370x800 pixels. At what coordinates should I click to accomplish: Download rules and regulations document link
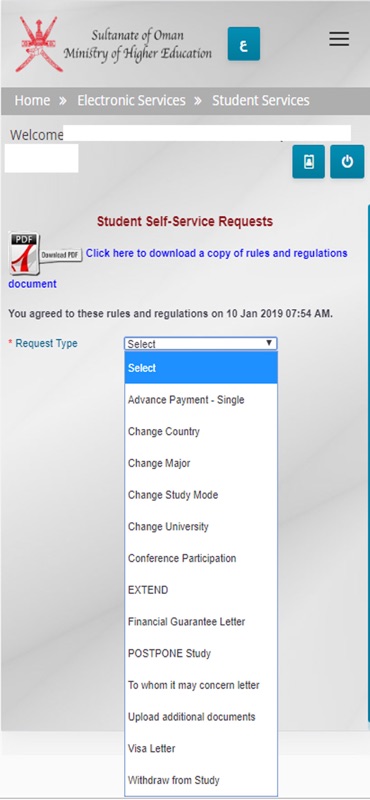216,253
